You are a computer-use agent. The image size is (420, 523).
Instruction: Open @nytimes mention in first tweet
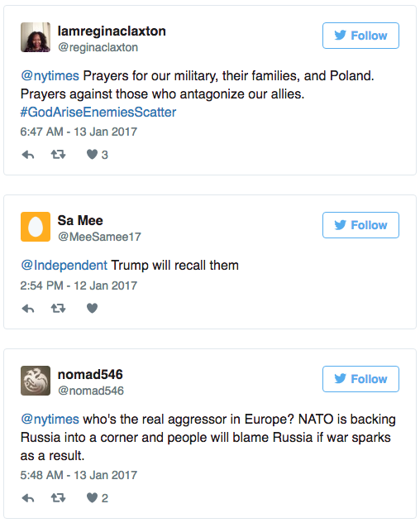click(50, 75)
